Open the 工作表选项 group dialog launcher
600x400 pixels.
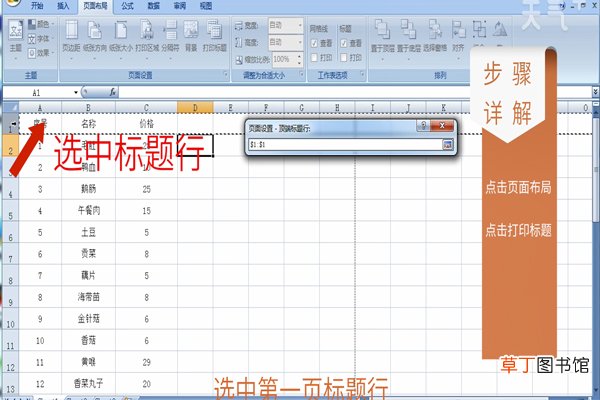[362, 75]
